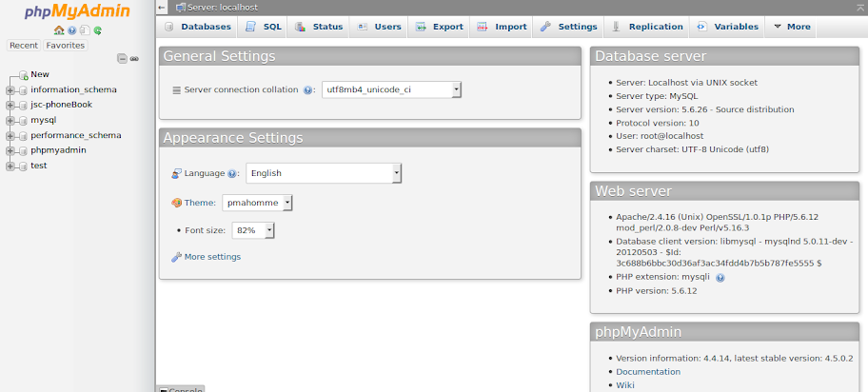
Task: Open phpMyAdmin documentation help icon in sidebar
Action: [x=72, y=30]
